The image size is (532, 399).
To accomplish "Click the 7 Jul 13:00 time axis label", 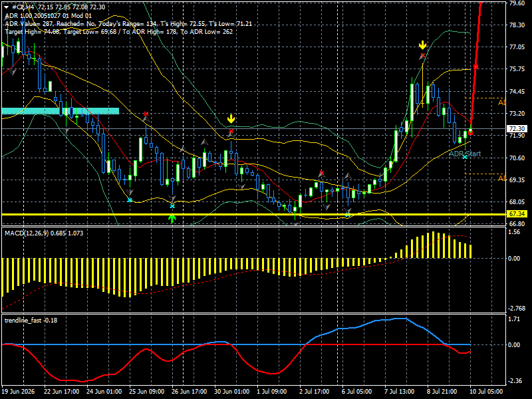I will pyautogui.click(x=398, y=391).
